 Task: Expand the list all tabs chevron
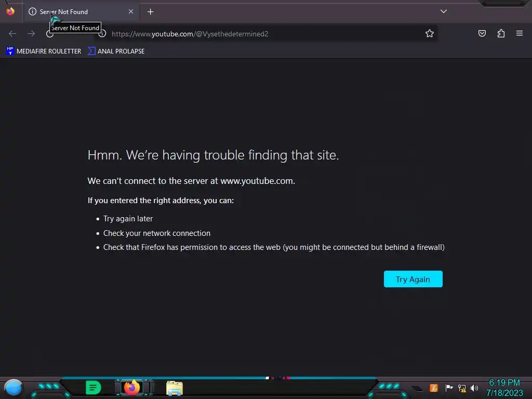444,11
